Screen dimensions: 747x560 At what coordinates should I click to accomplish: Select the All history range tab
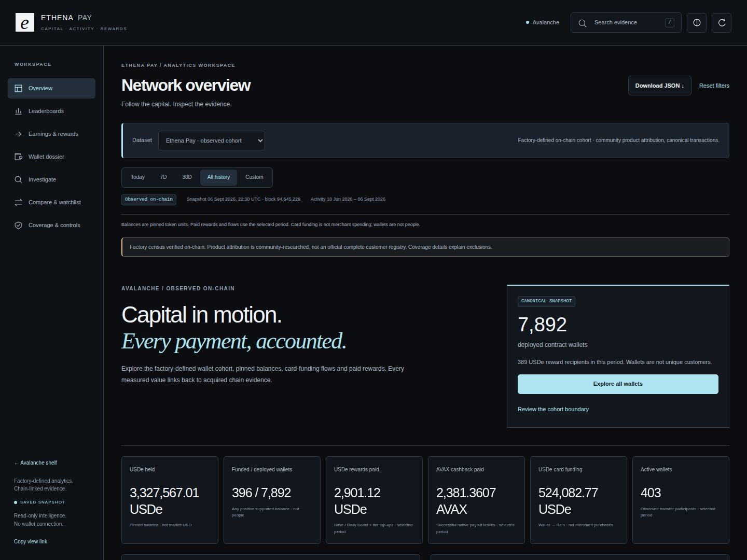218,177
